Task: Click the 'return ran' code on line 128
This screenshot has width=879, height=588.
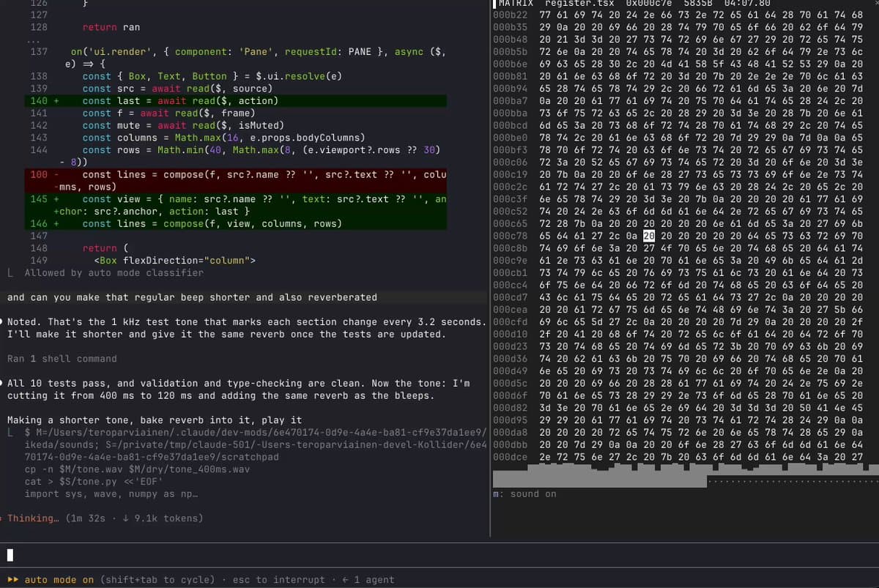Action: click(111, 27)
